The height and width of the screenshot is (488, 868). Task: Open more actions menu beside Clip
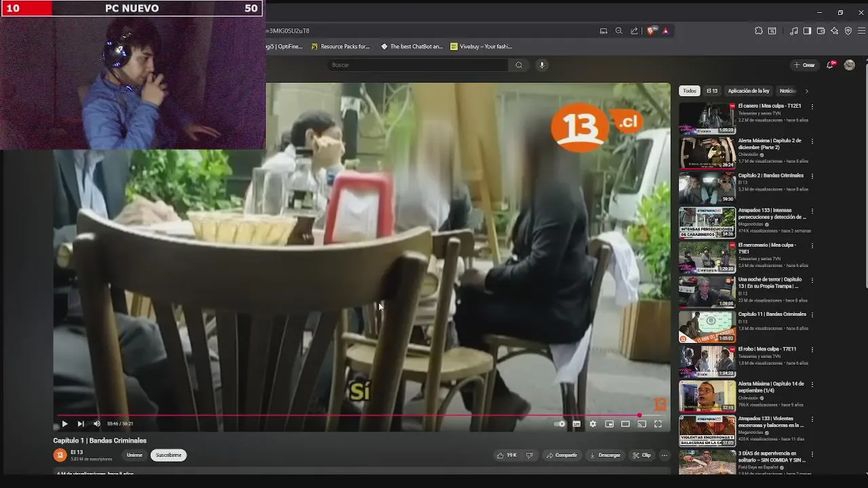pos(665,455)
